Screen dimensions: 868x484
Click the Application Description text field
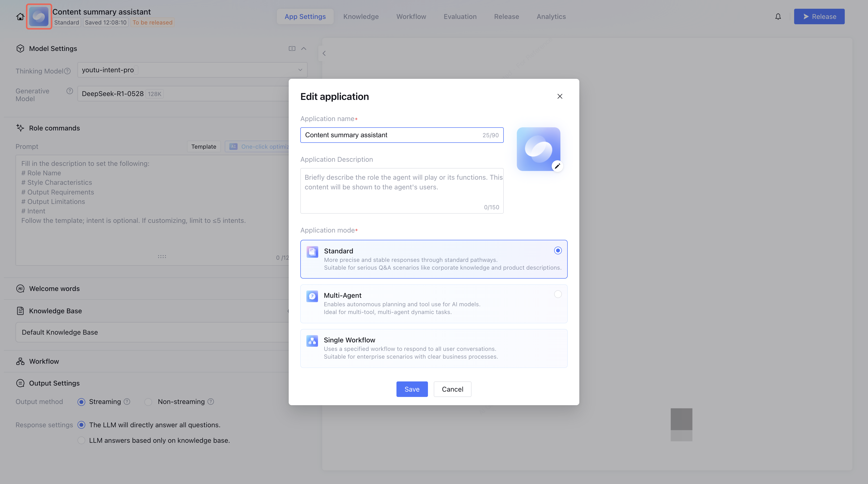coord(402,191)
